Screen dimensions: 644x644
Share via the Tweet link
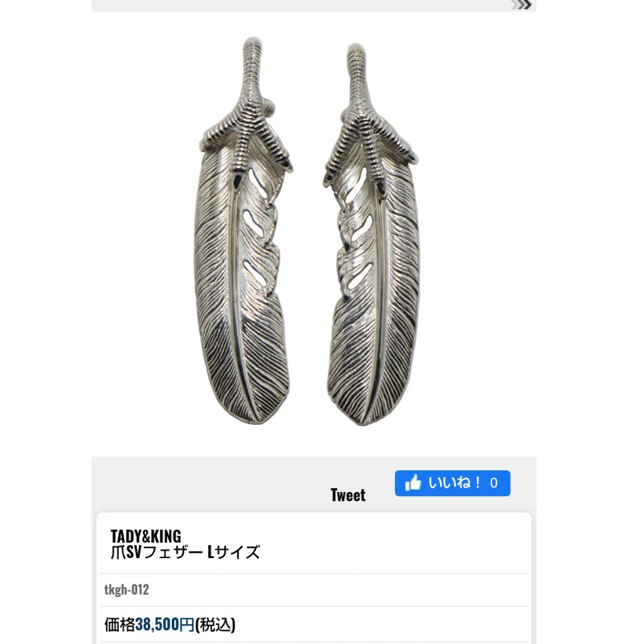tap(348, 495)
